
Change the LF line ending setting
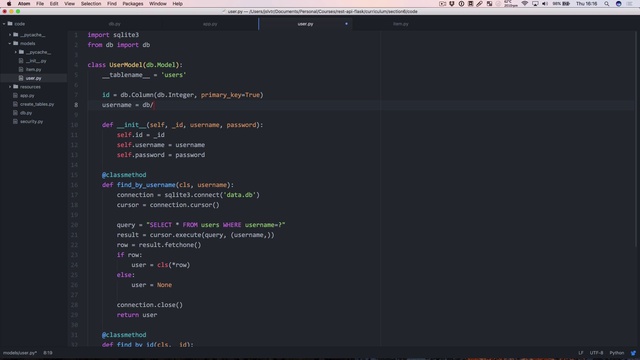tap(581, 353)
